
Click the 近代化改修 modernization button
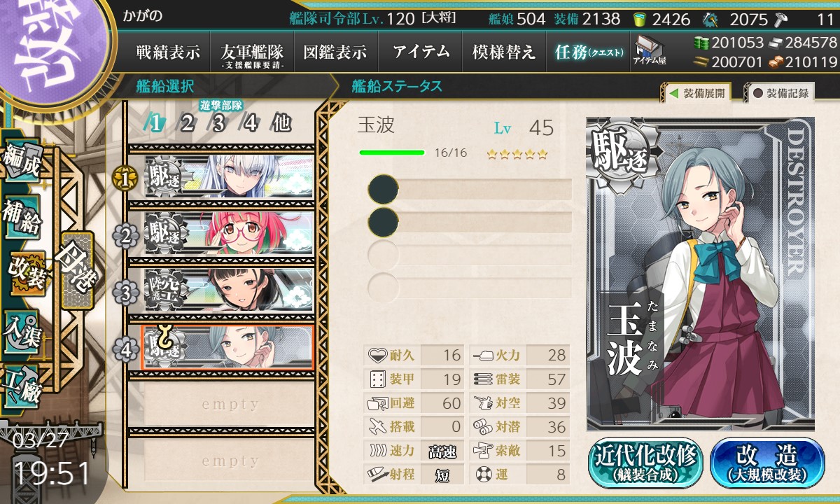(646, 463)
